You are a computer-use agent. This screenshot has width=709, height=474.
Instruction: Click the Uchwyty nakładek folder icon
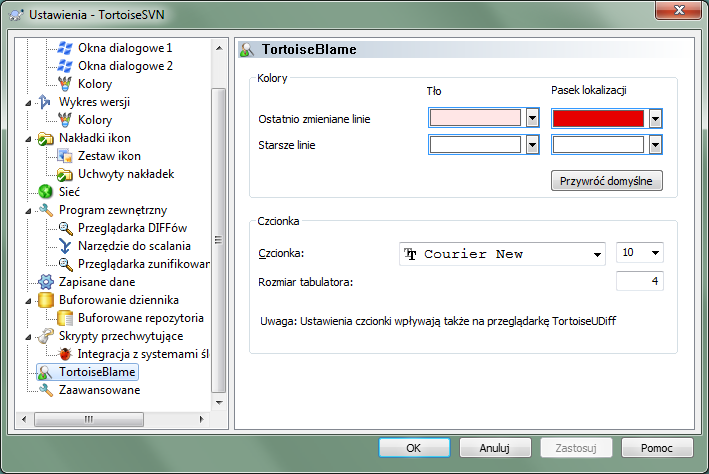pyautogui.click(x=65, y=174)
